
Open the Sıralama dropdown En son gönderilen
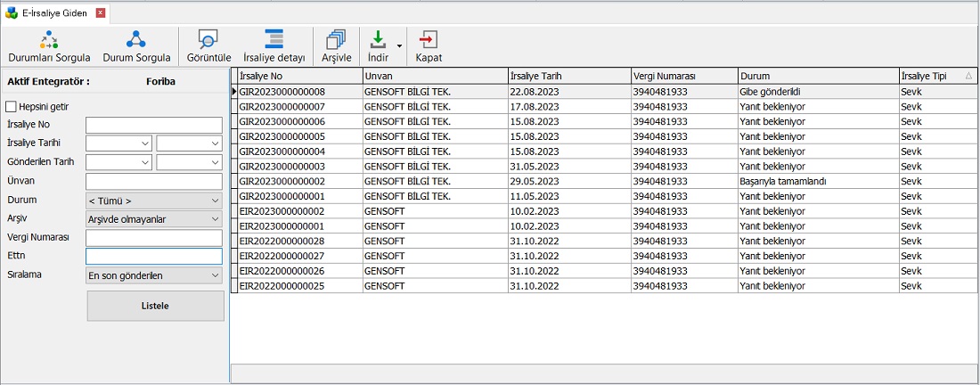point(154,275)
